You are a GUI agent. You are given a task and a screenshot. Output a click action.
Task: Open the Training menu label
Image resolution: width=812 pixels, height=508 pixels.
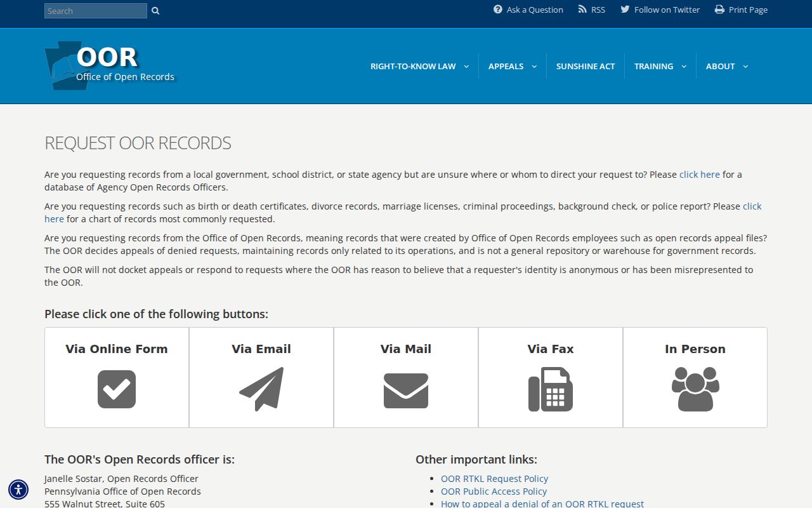click(x=653, y=66)
